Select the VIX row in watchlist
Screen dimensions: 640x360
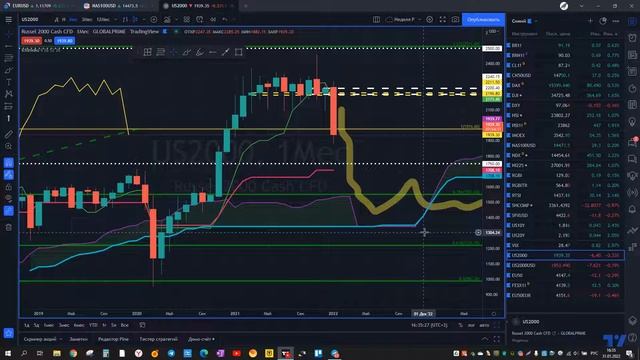(565, 245)
